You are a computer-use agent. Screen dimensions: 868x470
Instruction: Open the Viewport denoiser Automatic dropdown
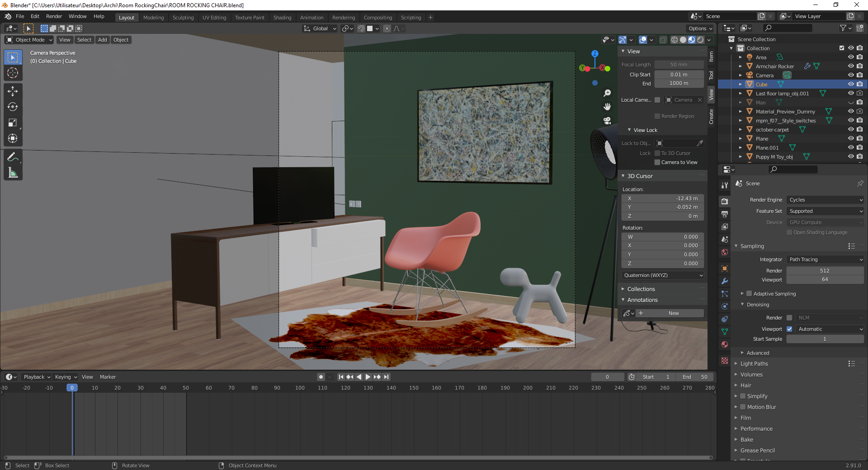pos(830,329)
